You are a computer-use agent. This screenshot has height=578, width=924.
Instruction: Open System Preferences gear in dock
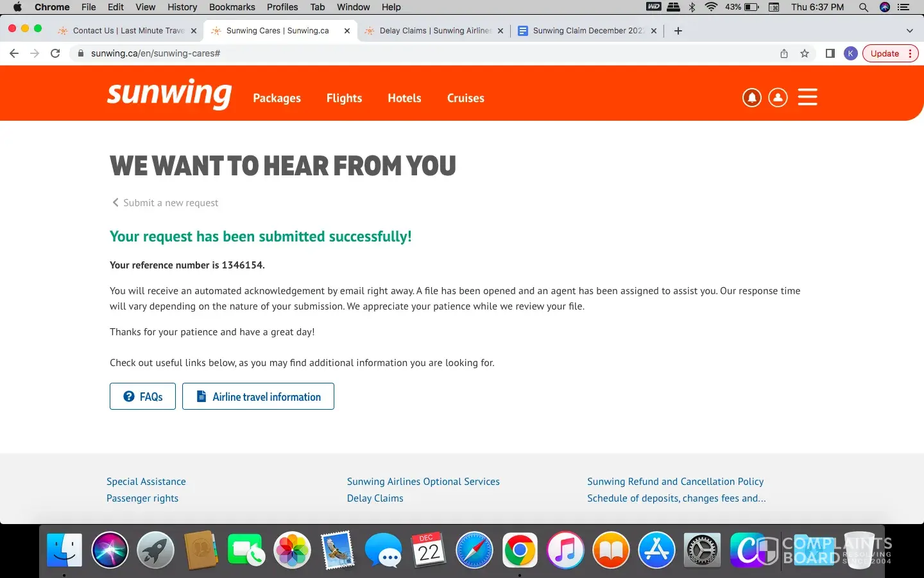point(702,550)
